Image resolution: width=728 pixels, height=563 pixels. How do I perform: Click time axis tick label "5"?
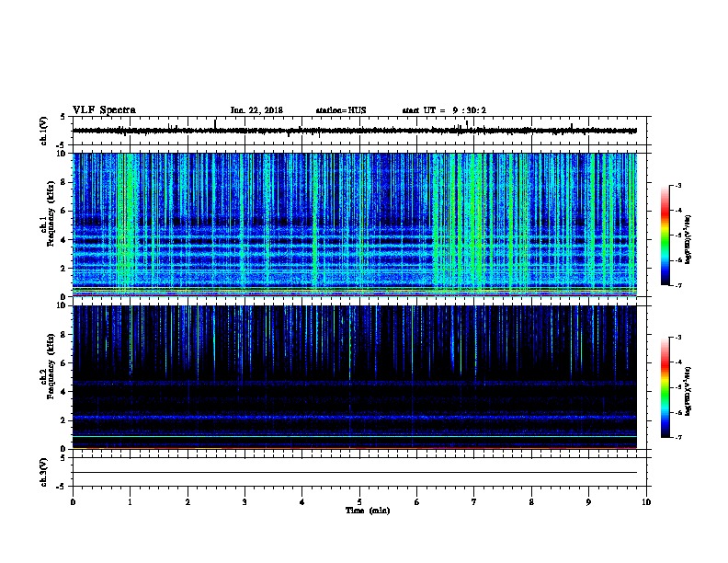tap(359, 501)
